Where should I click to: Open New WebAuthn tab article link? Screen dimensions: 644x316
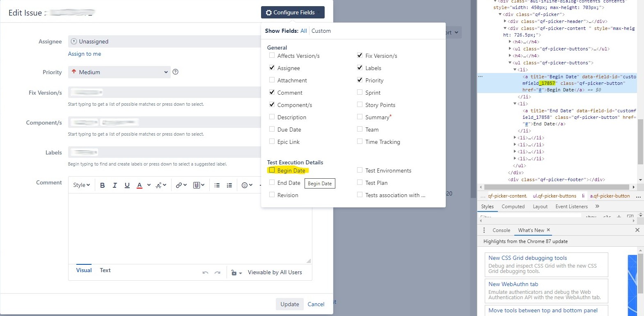pyautogui.click(x=513, y=284)
